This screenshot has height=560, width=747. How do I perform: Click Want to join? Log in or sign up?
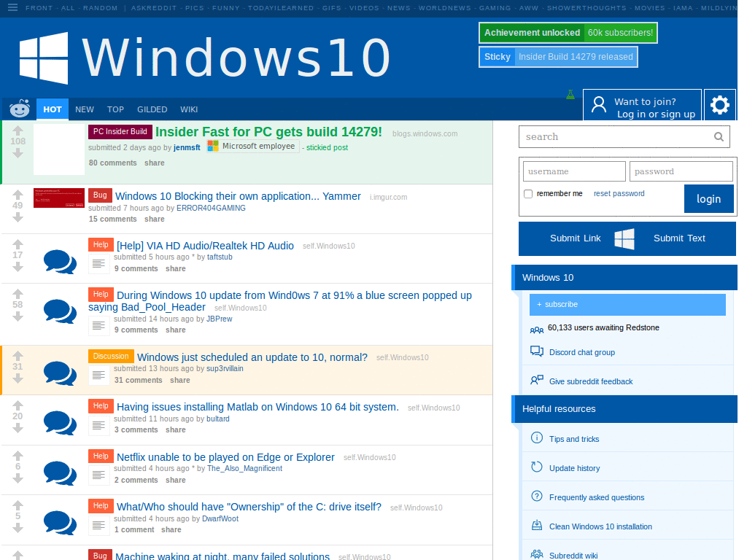642,105
